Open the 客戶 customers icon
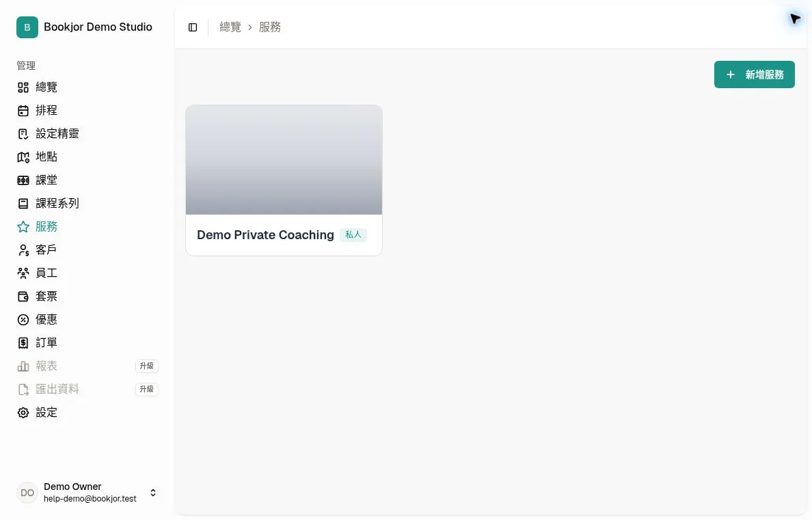The height and width of the screenshot is (520, 812). pos(23,250)
